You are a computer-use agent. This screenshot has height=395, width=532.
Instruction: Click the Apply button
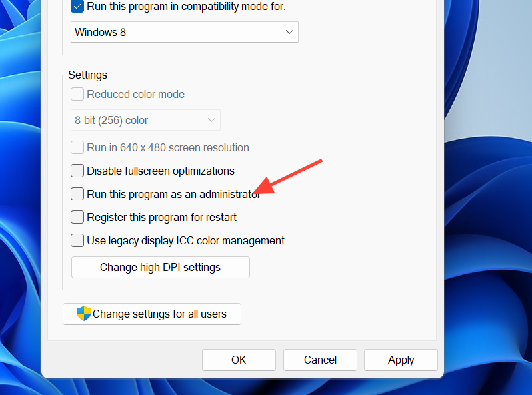click(401, 360)
